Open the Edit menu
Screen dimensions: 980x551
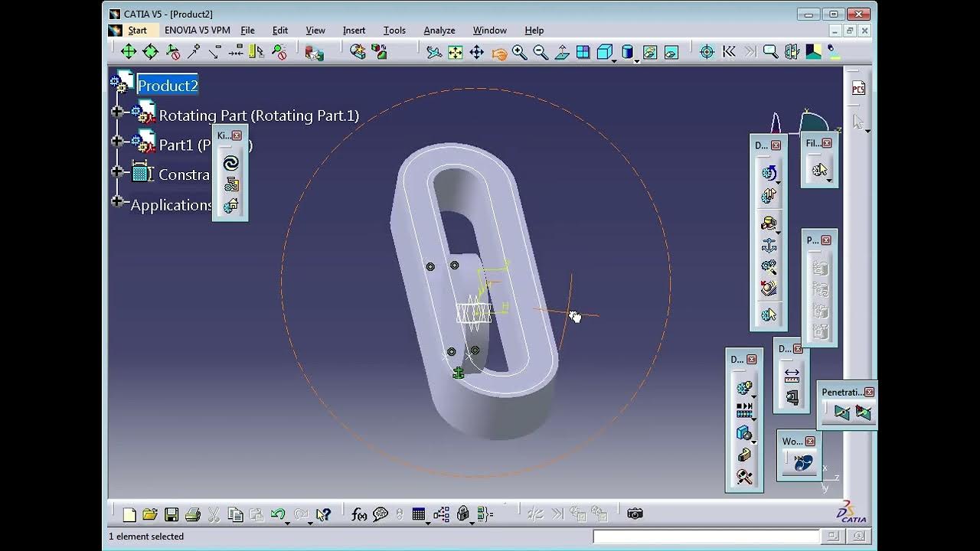point(280,31)
